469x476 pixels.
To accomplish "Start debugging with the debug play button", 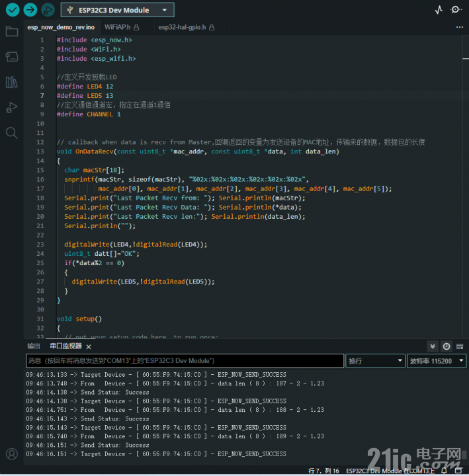I will 48,10.
